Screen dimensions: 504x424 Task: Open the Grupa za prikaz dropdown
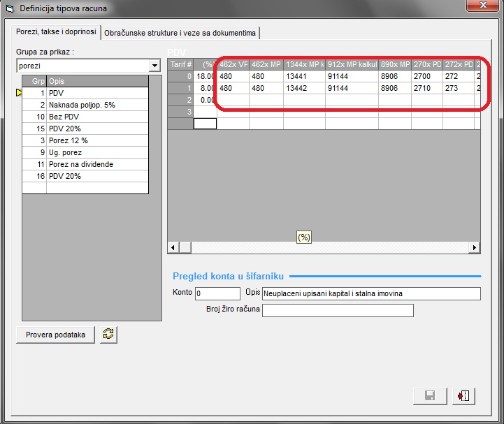click(154, 66)
